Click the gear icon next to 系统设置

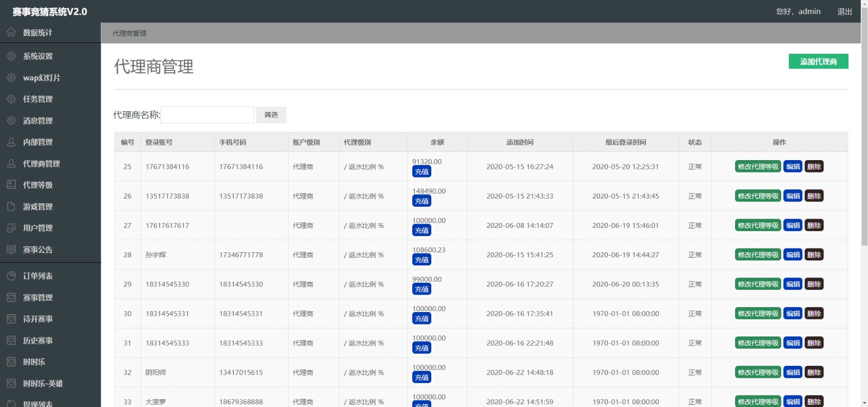point(11,56)
